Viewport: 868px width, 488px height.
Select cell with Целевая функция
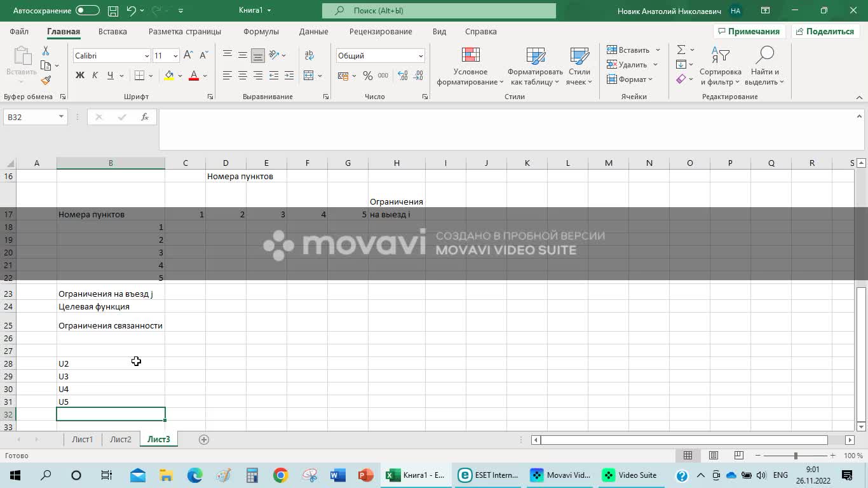111,306
